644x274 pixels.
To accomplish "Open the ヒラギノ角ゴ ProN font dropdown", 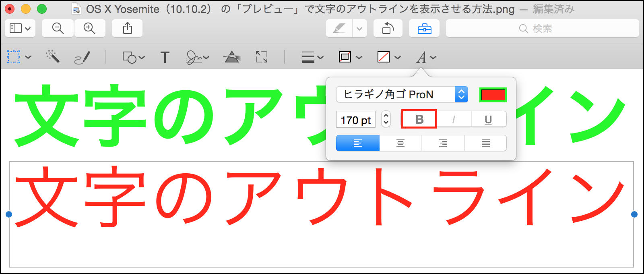I will click(402, 94).
